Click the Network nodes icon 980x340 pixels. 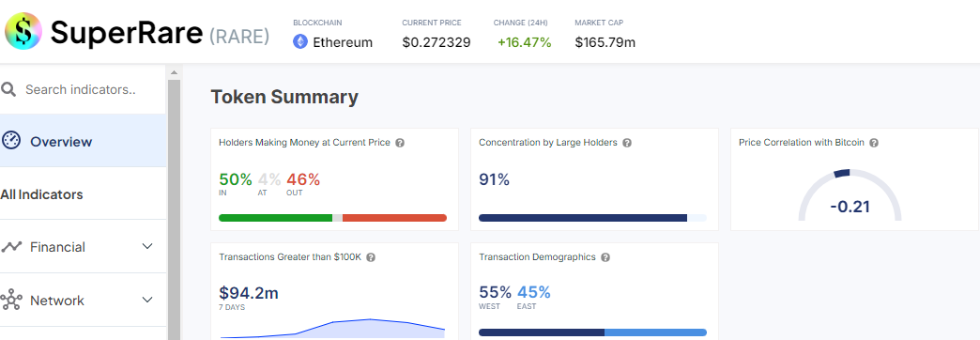tap(11, 300)
